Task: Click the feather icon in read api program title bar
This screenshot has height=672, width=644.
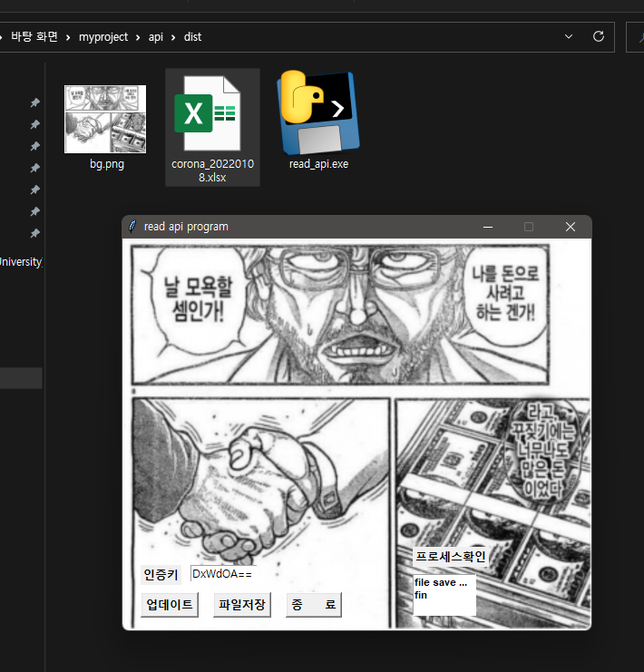Action: [133, 227]
